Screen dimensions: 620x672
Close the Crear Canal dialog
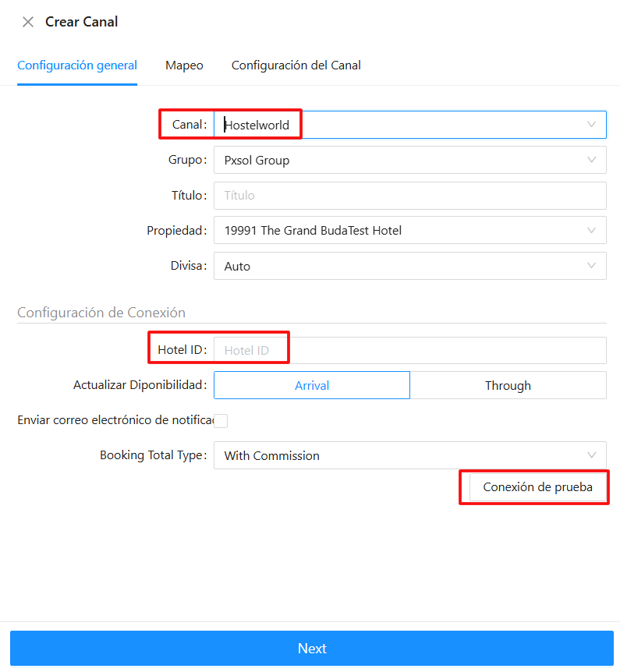click(28, 22)
